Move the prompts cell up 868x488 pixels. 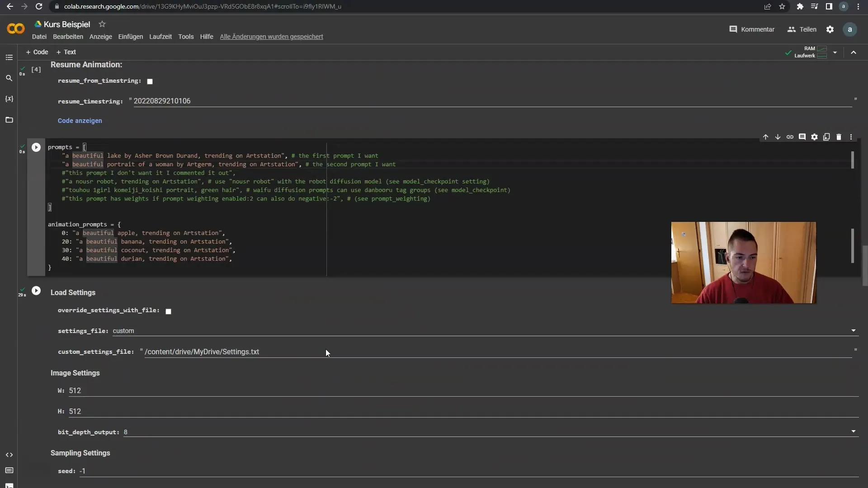pos(765,137)
